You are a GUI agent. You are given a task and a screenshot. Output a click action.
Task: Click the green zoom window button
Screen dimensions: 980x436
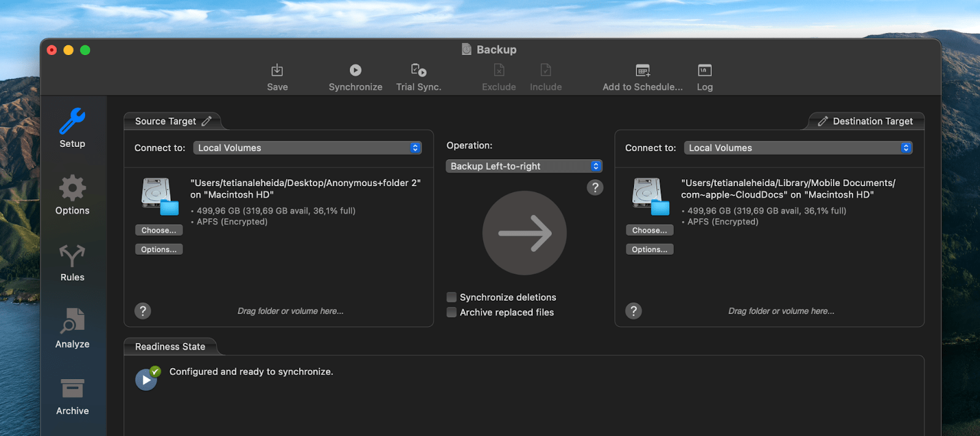click(x=85, y=50)
